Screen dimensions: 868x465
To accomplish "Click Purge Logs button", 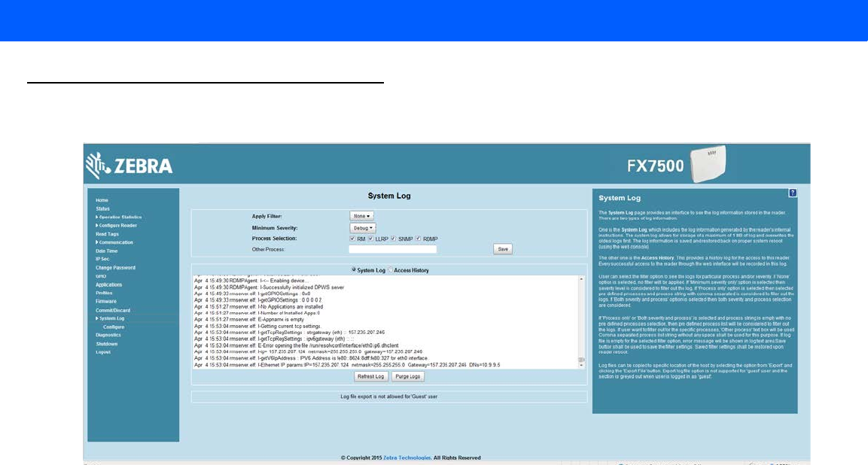I will click(407, 376).
